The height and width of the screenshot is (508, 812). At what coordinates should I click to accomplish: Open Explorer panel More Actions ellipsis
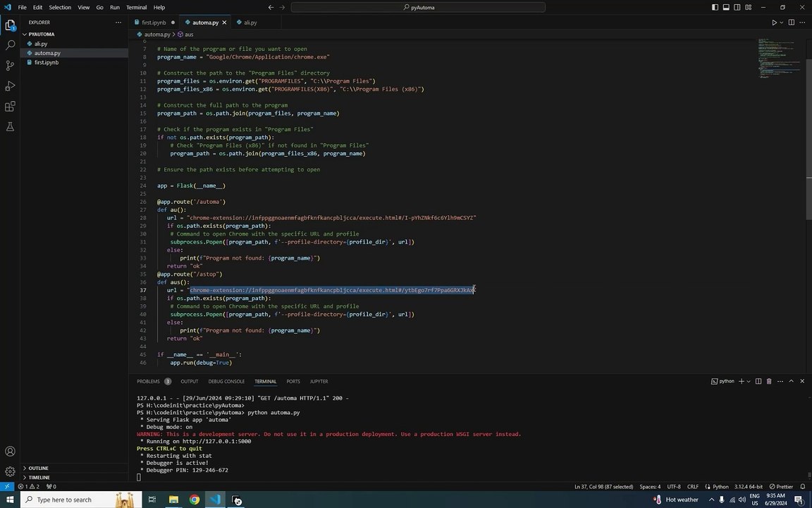[x=118, y=23]
